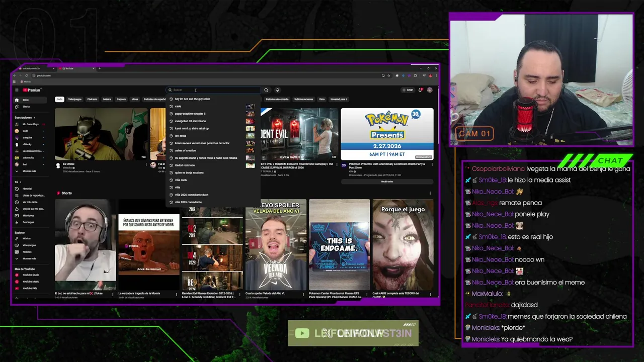This screenshot has width=644, height=362.
Task: Select the Todo filter chip
Action: (x=59, y=99)
